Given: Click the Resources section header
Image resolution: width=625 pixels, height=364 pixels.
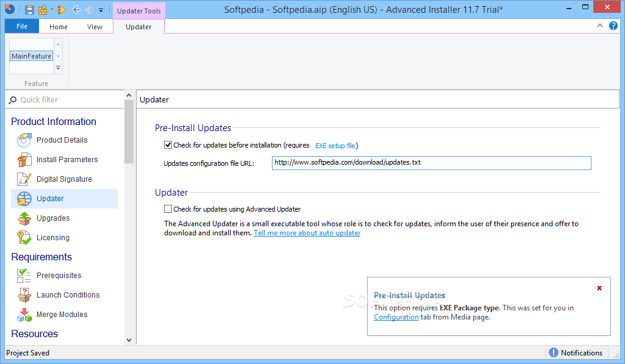Looking at the screenshot, I should coord(34,334).
